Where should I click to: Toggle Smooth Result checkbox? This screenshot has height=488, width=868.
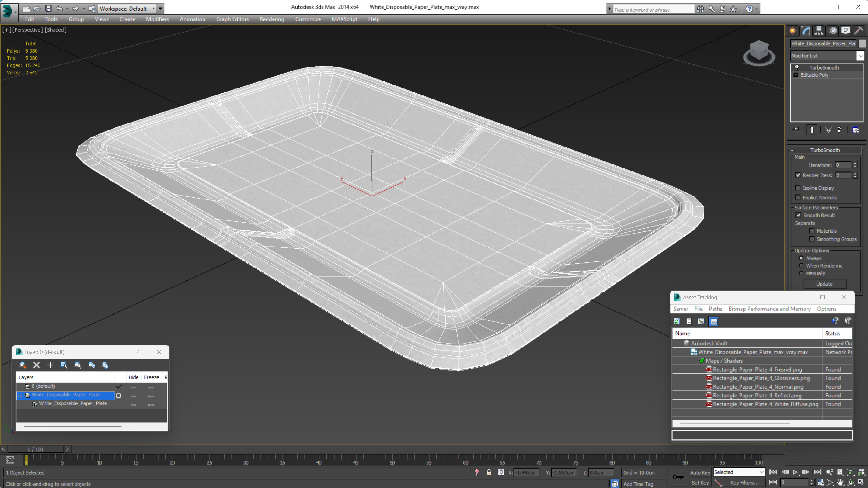798,215
